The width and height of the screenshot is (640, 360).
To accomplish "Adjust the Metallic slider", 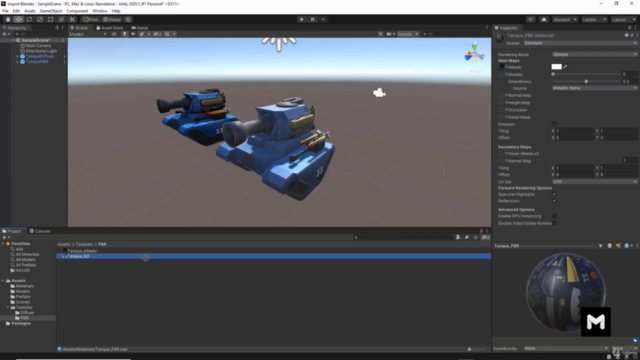I will coord(586,74).
